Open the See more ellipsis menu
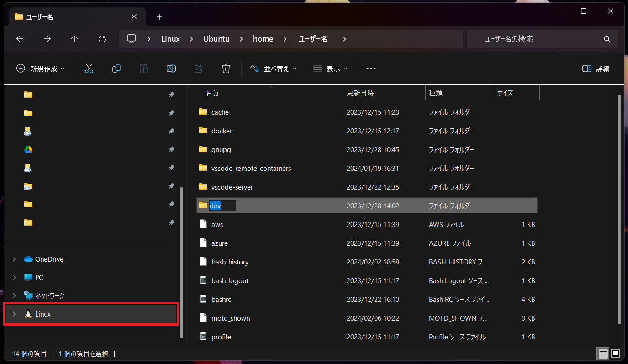The image size is (628, 364). click(x=371, y=69)
